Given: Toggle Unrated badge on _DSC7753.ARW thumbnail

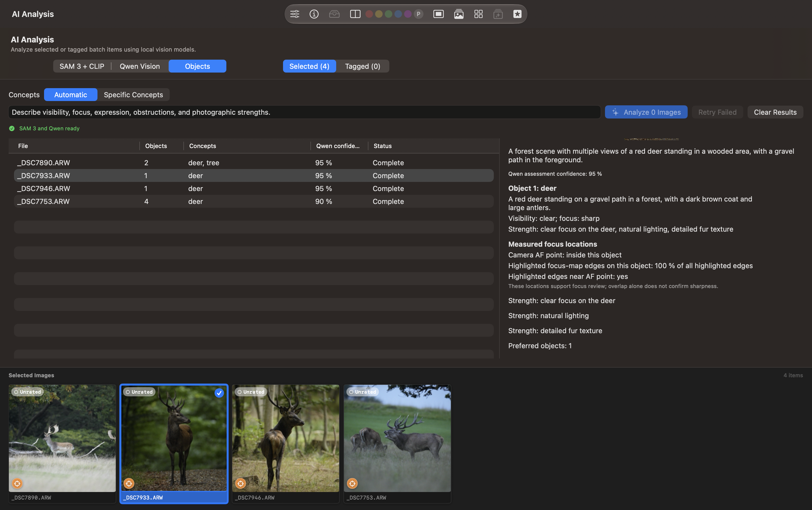Looking at the screenshot, I should coord(363,392).
